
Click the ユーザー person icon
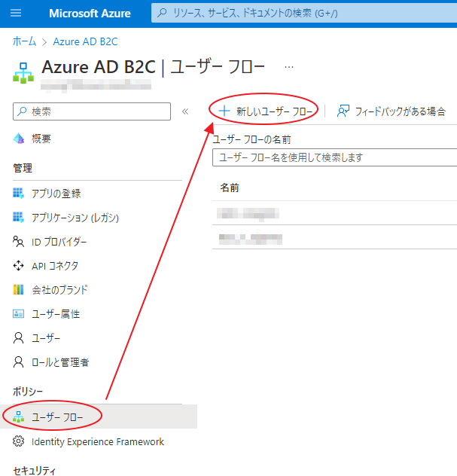tap(19, 337)
